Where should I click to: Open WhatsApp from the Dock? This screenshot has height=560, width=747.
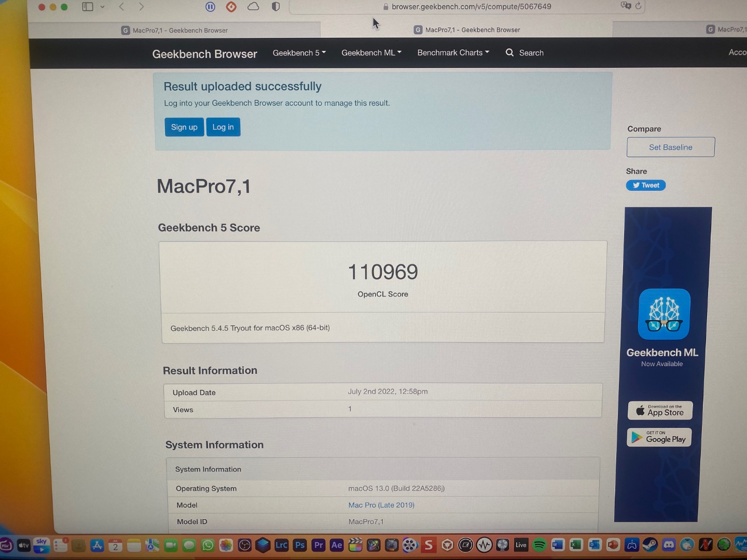click(x=208, y=545)
